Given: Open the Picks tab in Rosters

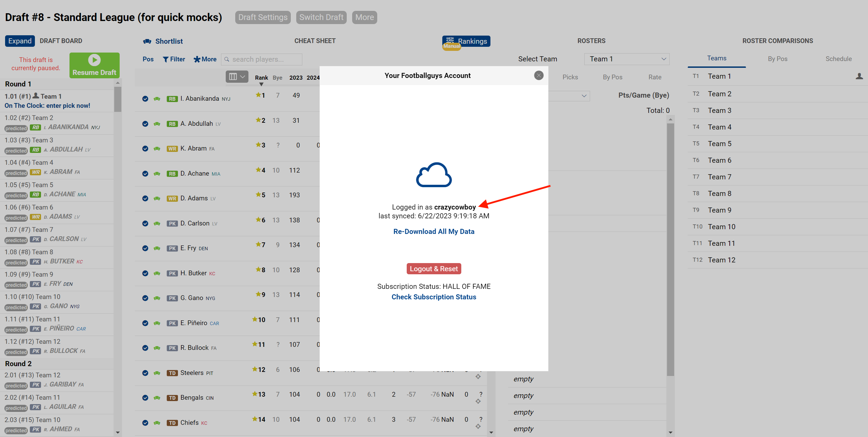Looking at the screenshot, I should 570,77.
